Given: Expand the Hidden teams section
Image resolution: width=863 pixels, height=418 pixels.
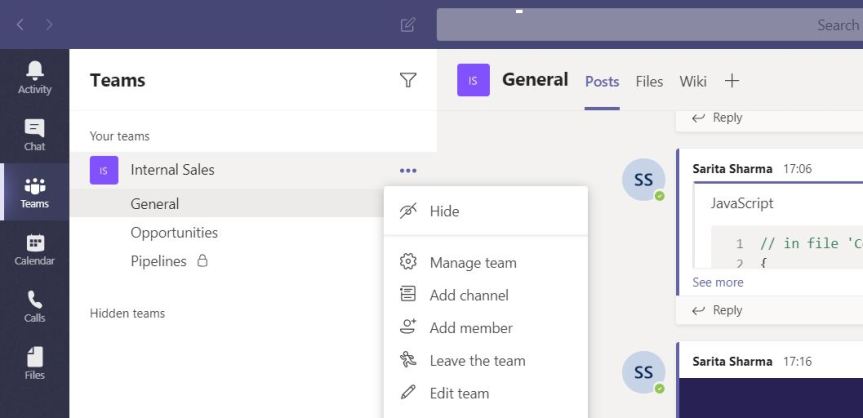Looking at the screenshot, I should tap(127, 313).
